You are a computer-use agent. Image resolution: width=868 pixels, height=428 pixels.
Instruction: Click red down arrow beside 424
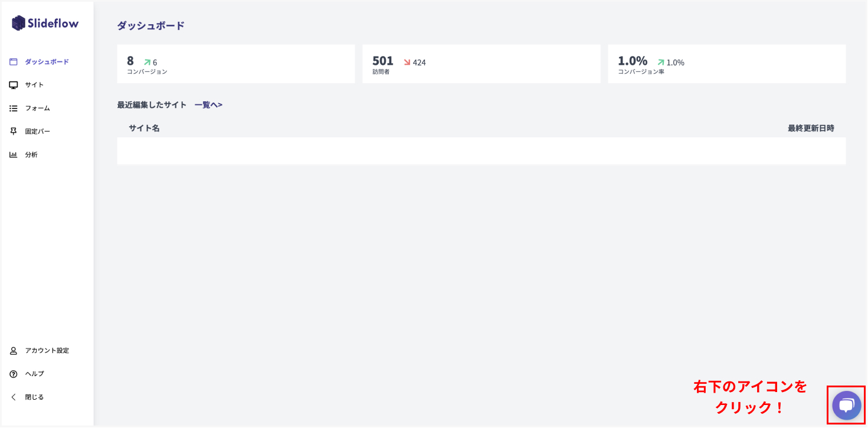(x=407, y=62)
